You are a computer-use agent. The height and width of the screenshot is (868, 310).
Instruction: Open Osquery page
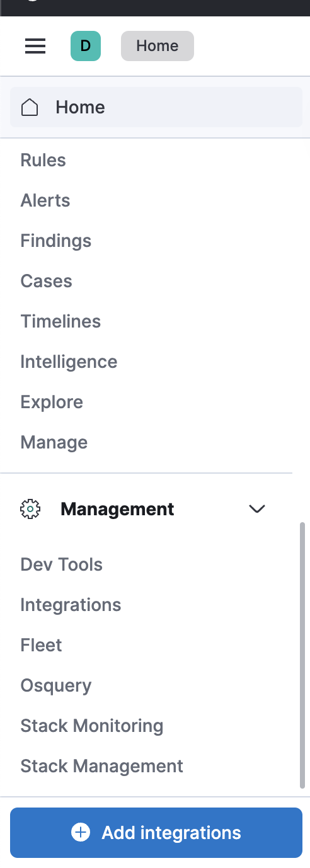56,685
